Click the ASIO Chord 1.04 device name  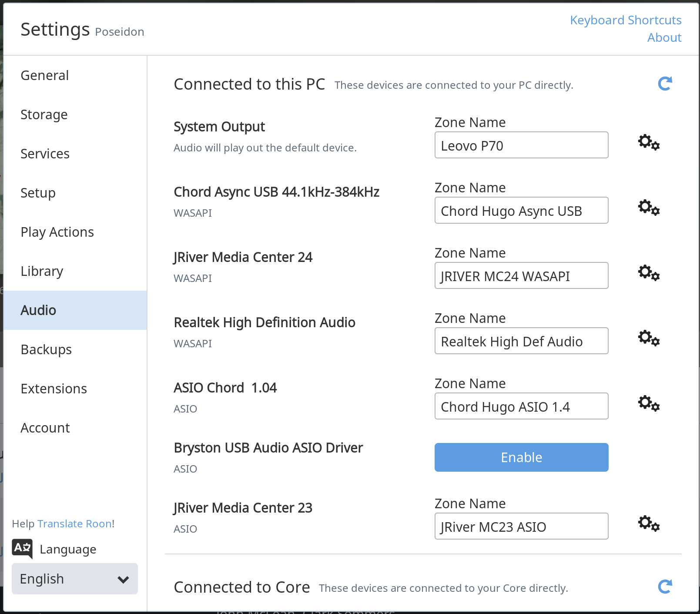(225, 388)
